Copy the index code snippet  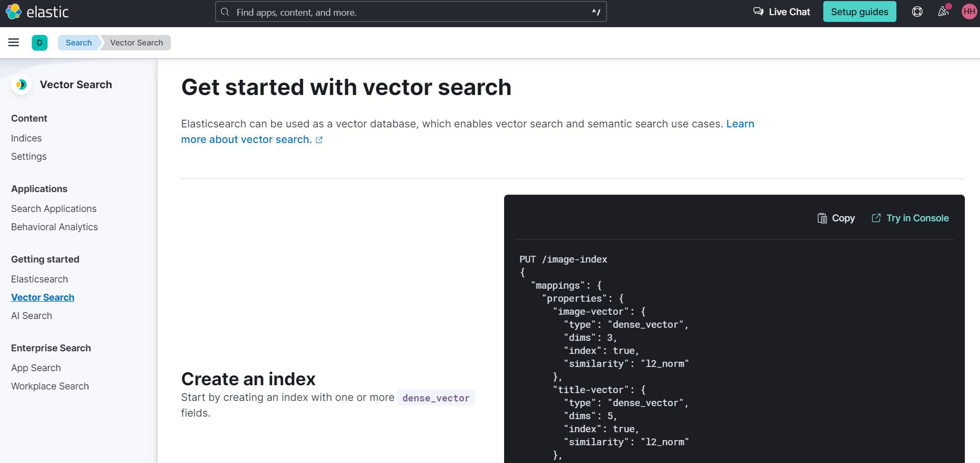(x=836, y=218)
